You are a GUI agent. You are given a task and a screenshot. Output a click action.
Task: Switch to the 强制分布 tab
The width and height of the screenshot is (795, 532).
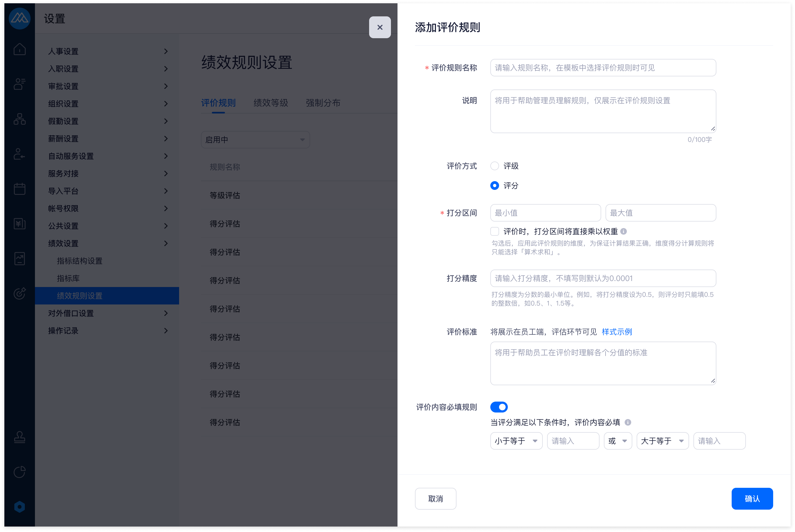(x=322, y=103)
